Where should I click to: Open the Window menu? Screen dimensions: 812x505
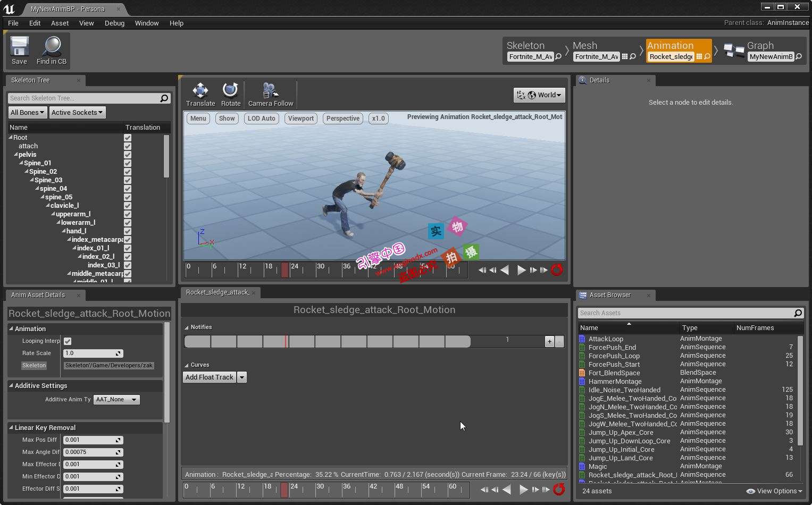(x=147, y=23)
